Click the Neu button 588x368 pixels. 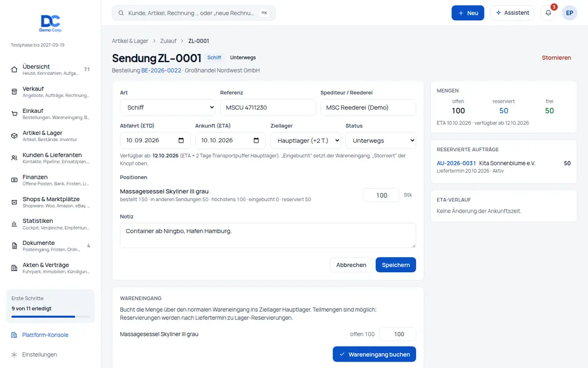(468, 13)
